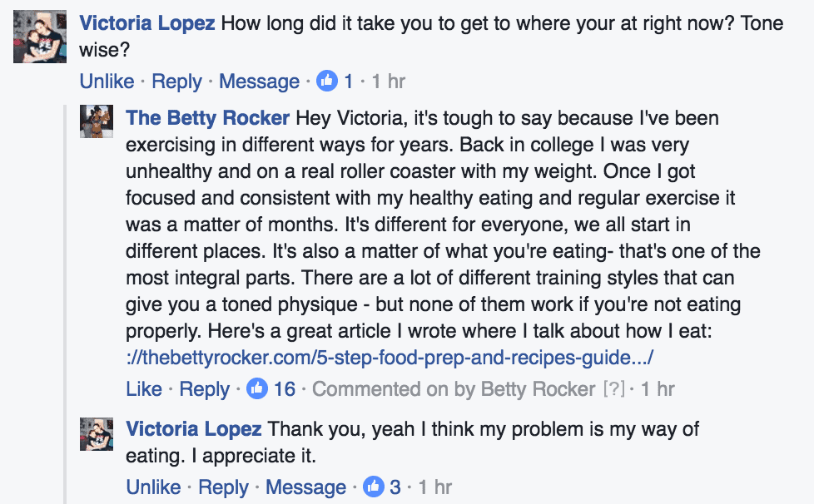
Task: Reply to Victoria's top comment
Action: pos(176,82)
